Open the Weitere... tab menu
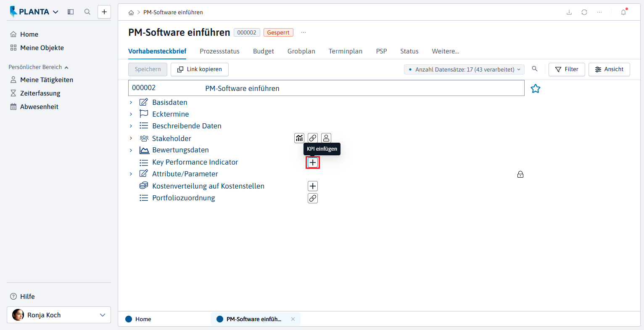Screen dimensions: 644x330 446,51
